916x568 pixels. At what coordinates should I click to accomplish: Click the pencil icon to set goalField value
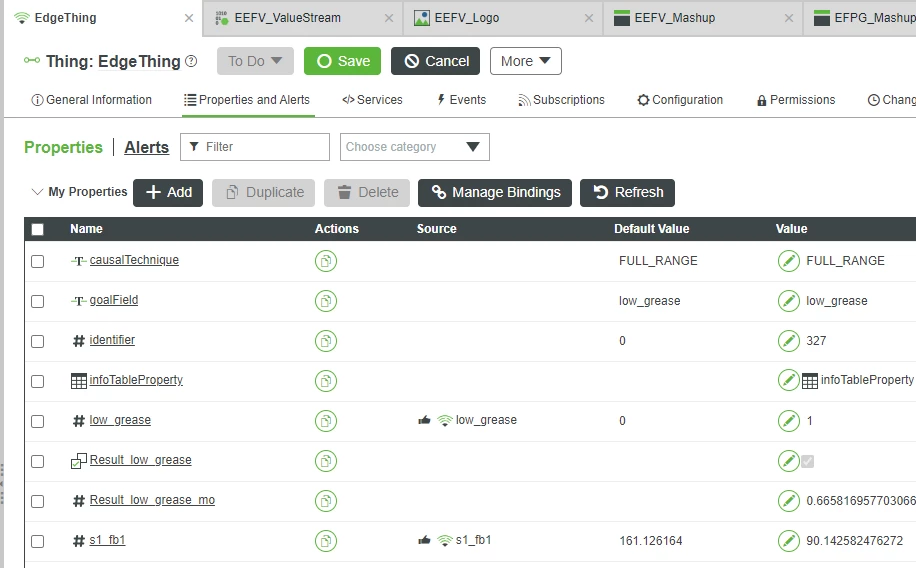[x=789, y=301]
